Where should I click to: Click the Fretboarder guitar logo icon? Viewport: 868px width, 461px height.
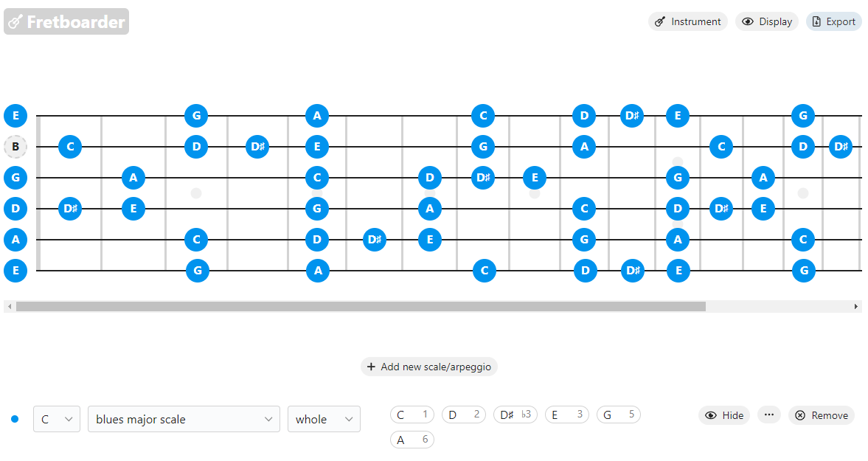click(15, 22)
